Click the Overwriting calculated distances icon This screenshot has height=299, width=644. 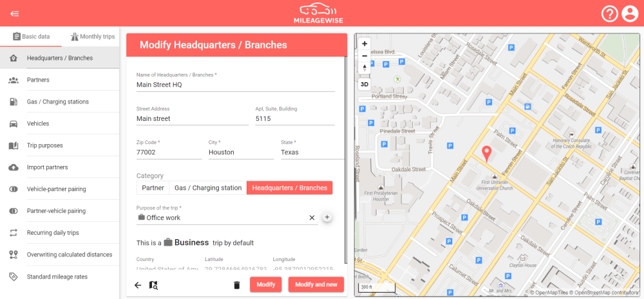tap(13, 255)
